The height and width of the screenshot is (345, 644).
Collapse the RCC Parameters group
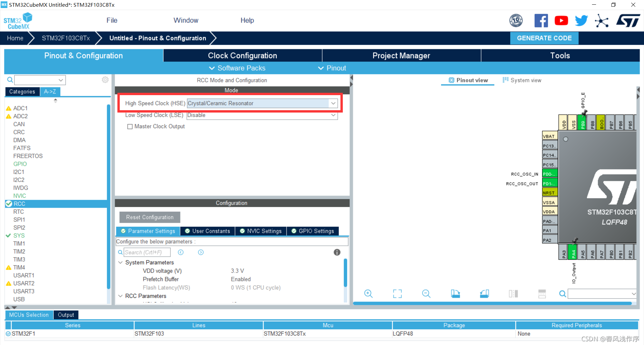pyautogui.click(x=120, y=296)
